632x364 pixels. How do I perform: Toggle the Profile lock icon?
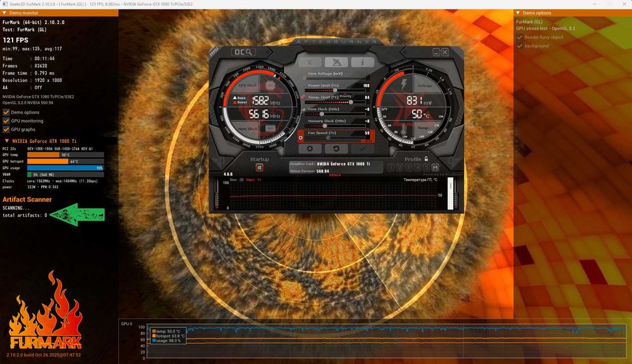click(426, 159)
